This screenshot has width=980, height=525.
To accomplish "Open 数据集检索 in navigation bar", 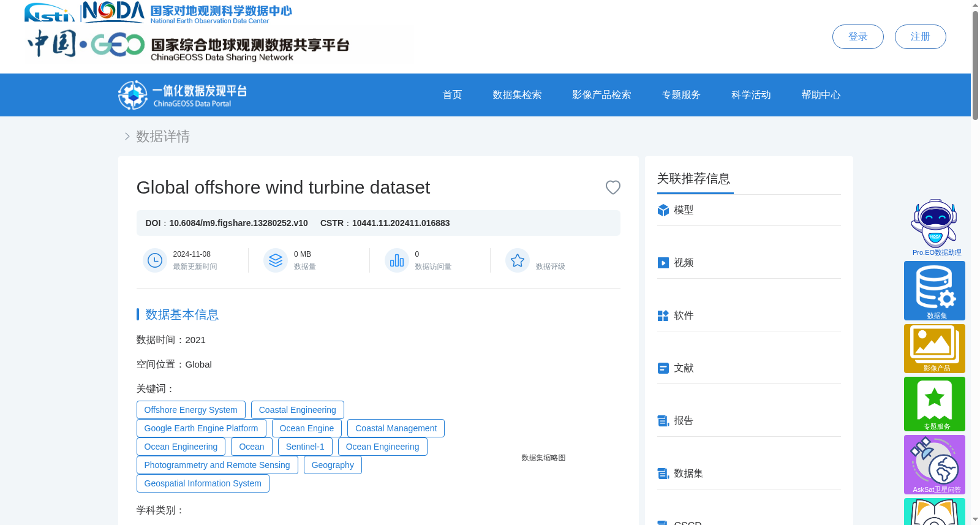I will (517, 95).
